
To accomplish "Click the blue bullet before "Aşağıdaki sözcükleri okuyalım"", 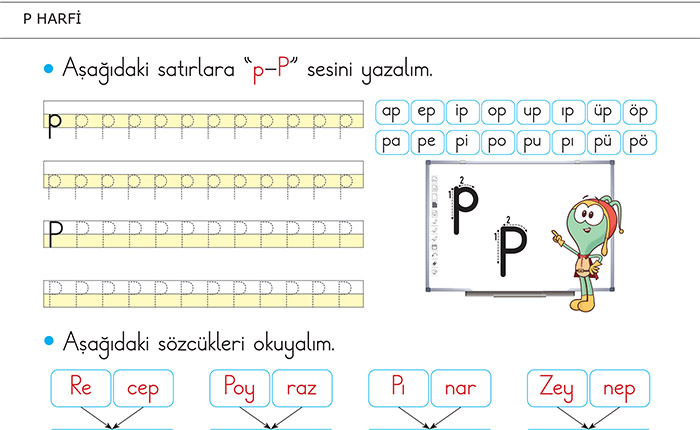I will coord(47,342).
